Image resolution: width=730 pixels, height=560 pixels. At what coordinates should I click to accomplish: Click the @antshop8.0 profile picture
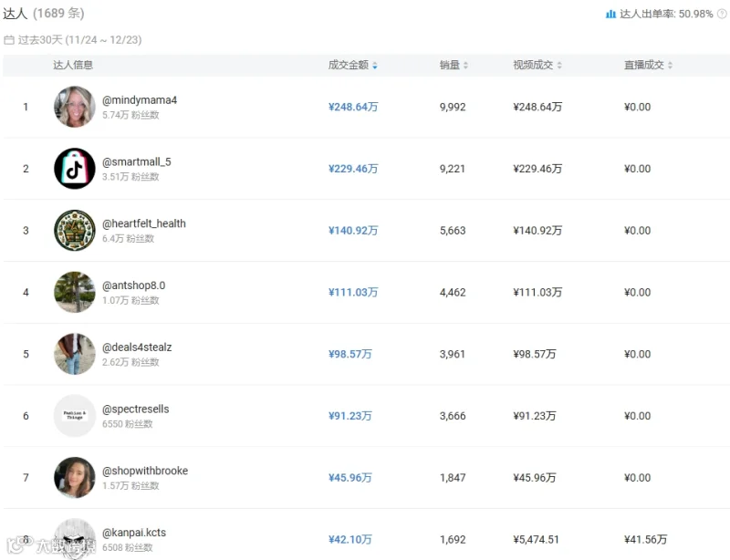click(75, 292)
